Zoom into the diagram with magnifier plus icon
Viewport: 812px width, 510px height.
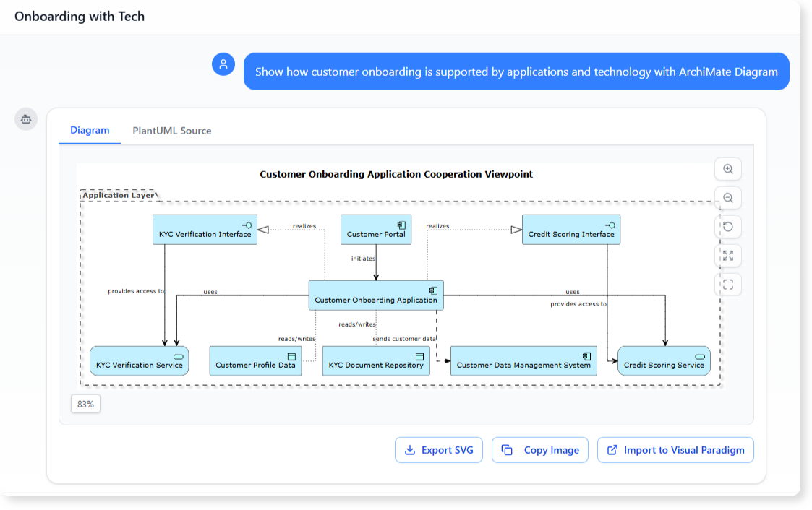coord(728,169)
